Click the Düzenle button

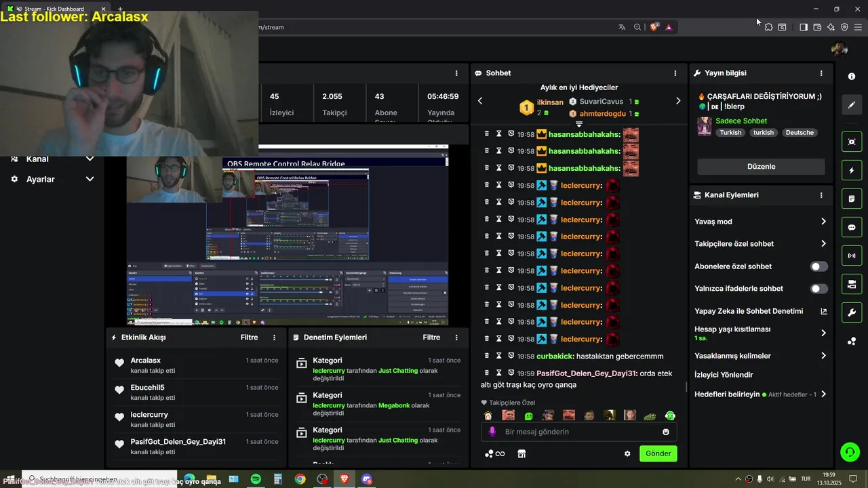click(x=761, y=167)
